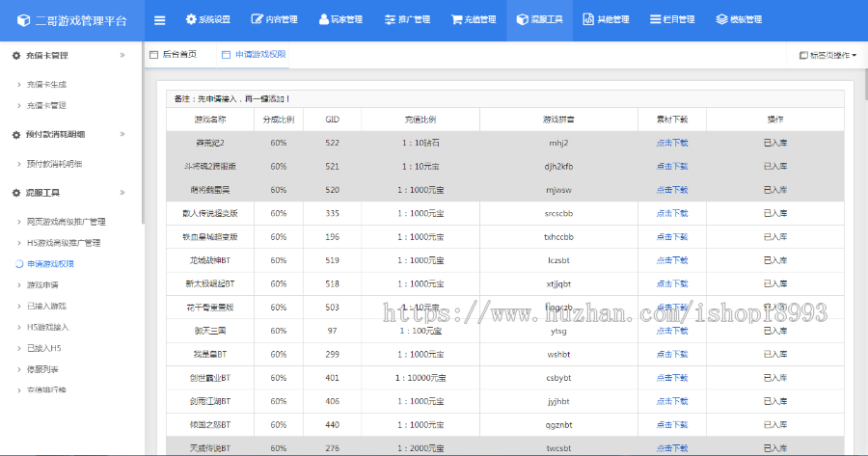Click 点击下载 for the 莽荒纪2 row

pyautogui.click(x=671, y=143)
